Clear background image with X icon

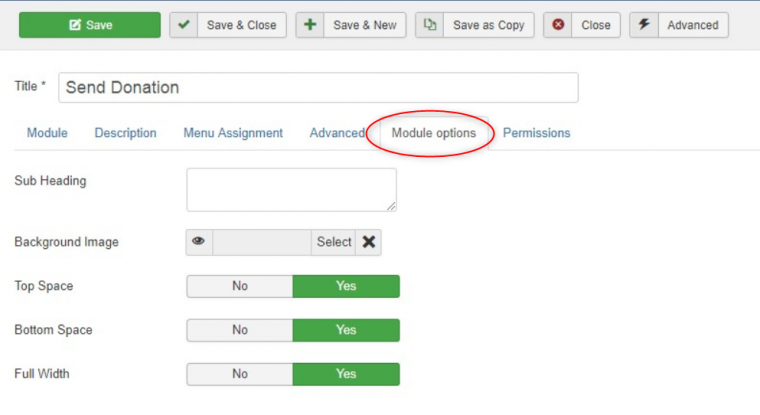[x=369, y=242]
